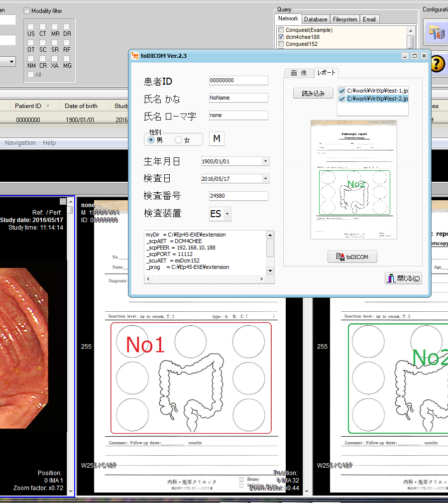Click the 患者ID input field
The image size is (448, 503).
[238, 81]
